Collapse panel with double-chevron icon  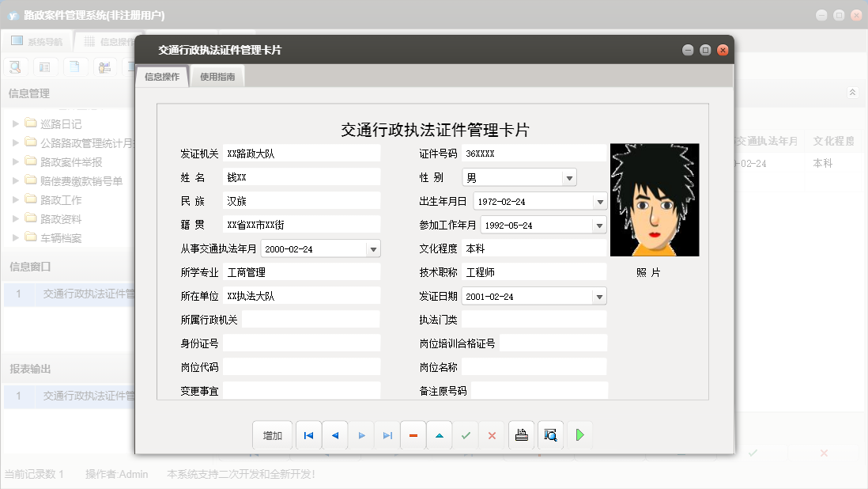(x=852, y=93)
